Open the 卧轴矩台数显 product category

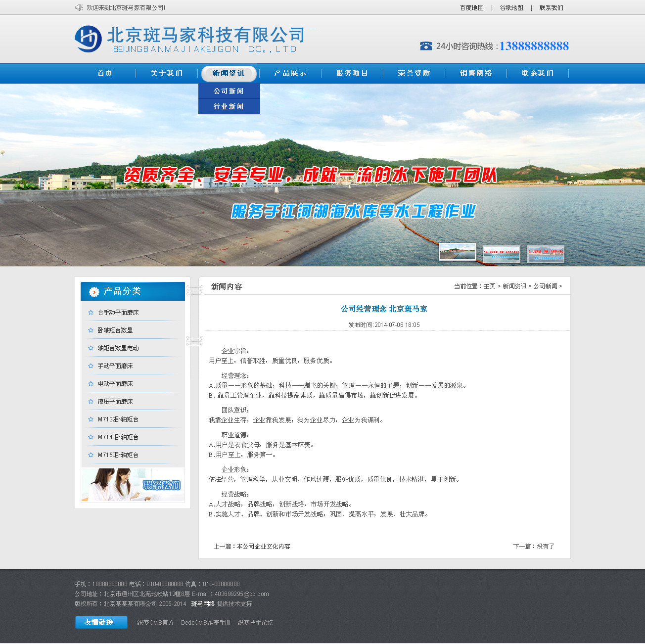115,330
